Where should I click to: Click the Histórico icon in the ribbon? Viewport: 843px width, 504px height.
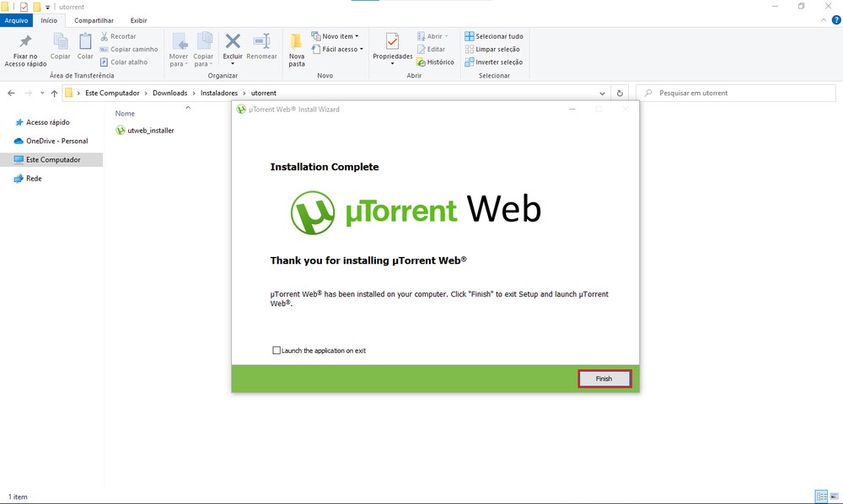click(x=419, y=62)
